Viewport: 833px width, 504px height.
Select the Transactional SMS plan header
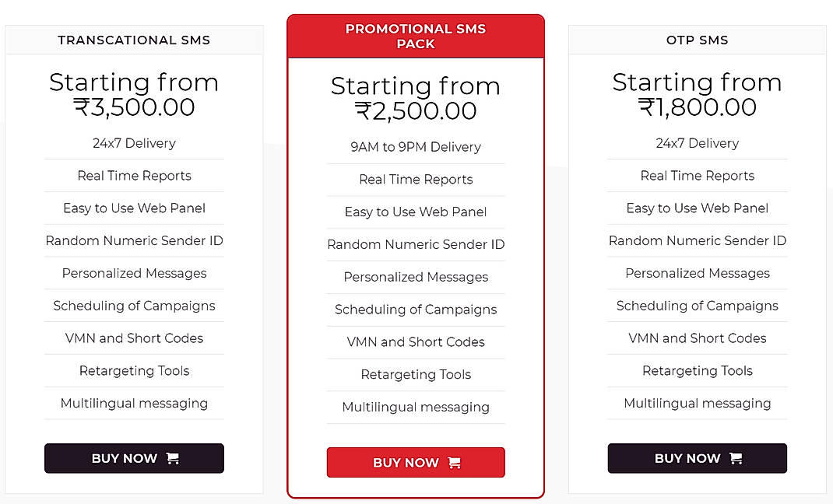click(133, 40)
